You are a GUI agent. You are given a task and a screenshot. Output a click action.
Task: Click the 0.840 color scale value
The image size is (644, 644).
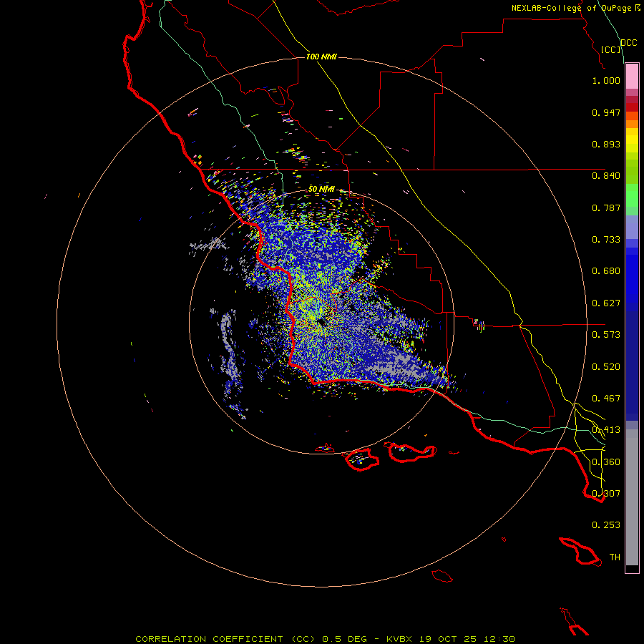[606, 176]
